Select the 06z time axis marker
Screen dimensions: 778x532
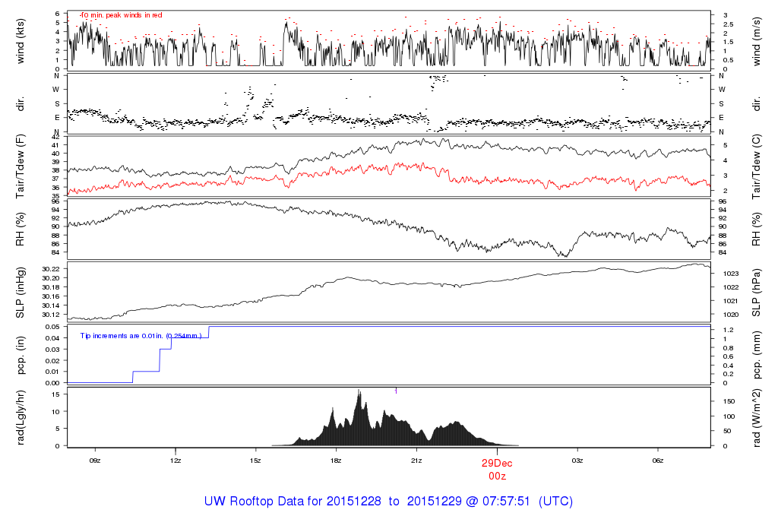point(658,461)
